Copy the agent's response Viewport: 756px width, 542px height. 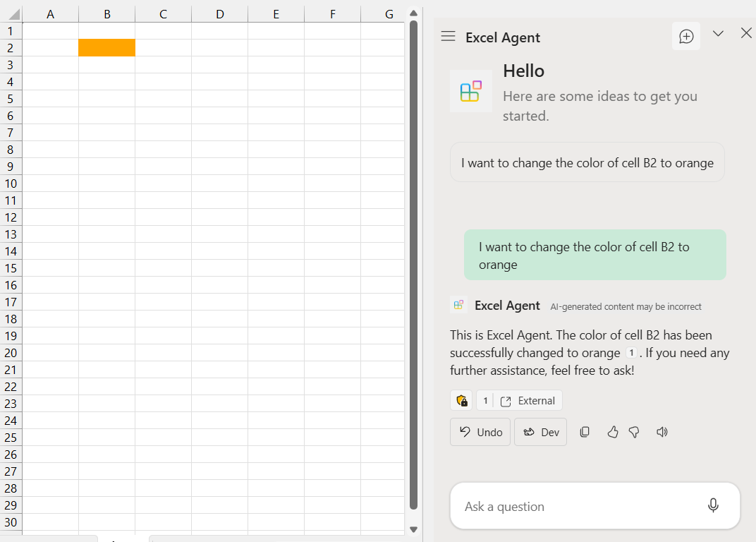point(585,432)
